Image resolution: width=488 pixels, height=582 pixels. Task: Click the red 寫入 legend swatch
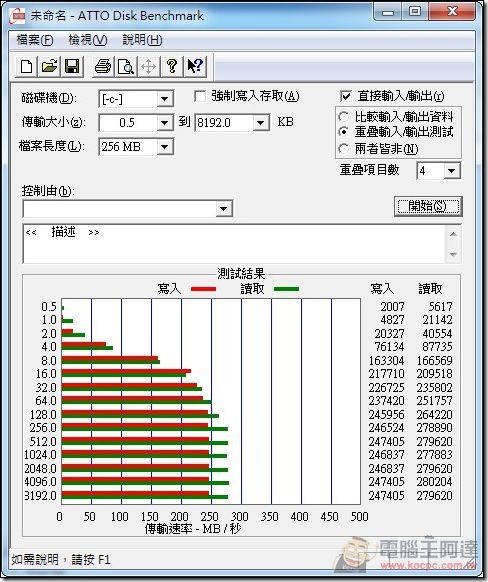pyautogui.click(x=203, y=289)
